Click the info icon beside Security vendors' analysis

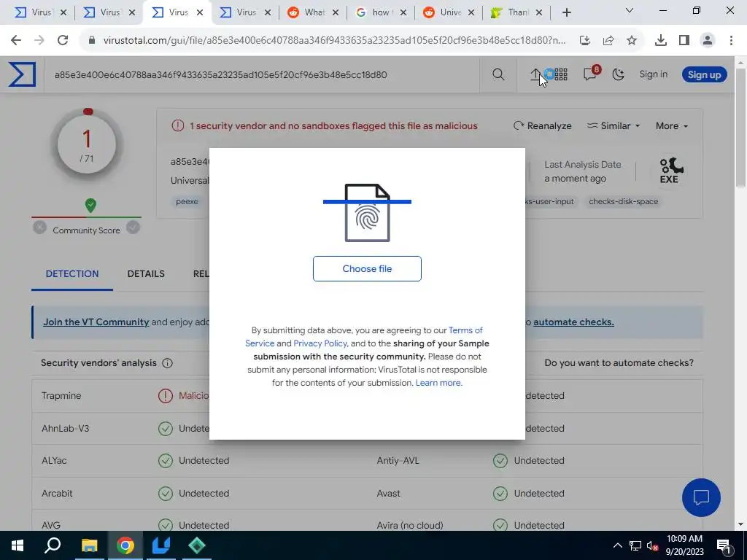pos(167,363)
